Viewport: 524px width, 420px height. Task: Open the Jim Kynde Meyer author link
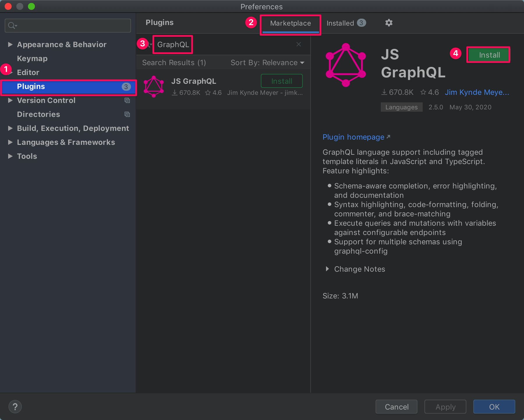point(477,92)
